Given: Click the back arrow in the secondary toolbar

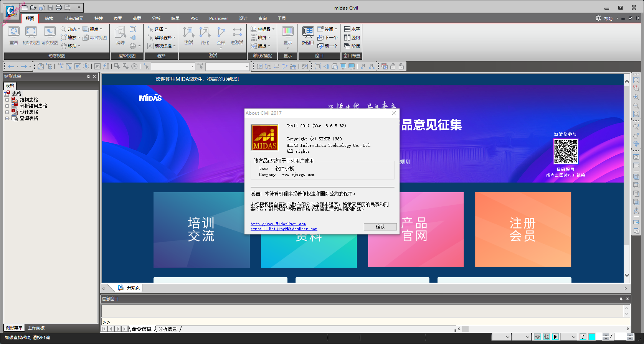Looking at the screenshot, I should pos(11,66).
